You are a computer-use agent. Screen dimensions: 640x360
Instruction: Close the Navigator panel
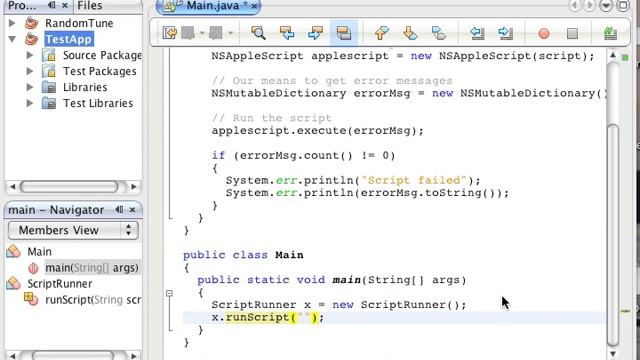point(132,210)
